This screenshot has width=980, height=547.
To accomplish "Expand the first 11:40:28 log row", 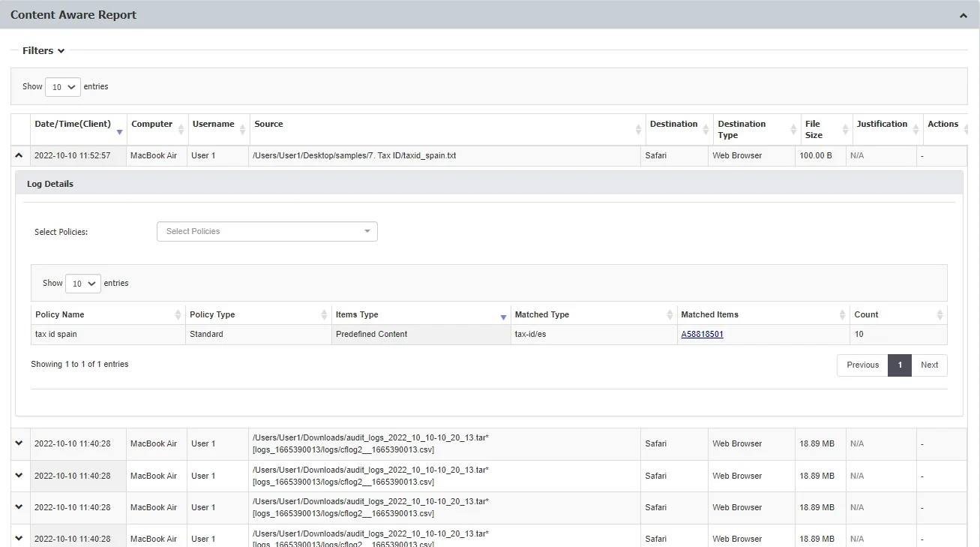I will (x=19, y=443).
